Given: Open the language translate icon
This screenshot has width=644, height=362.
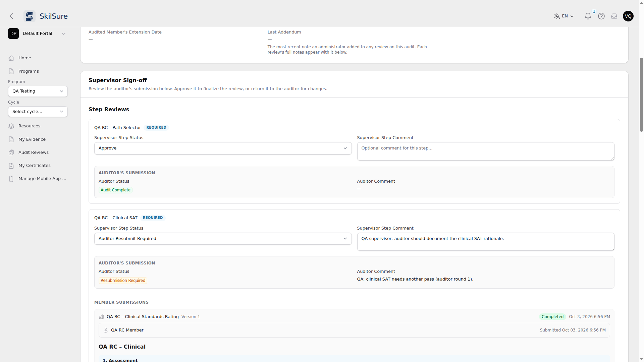Looking at the screenshot, I should pyautogui.click(x=557, y=16).
